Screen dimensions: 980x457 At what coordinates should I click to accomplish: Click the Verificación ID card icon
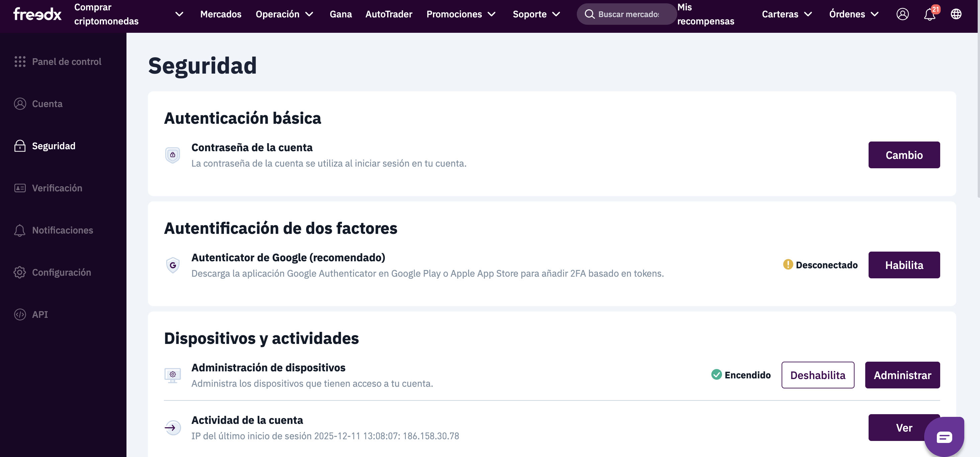[20, 188]
